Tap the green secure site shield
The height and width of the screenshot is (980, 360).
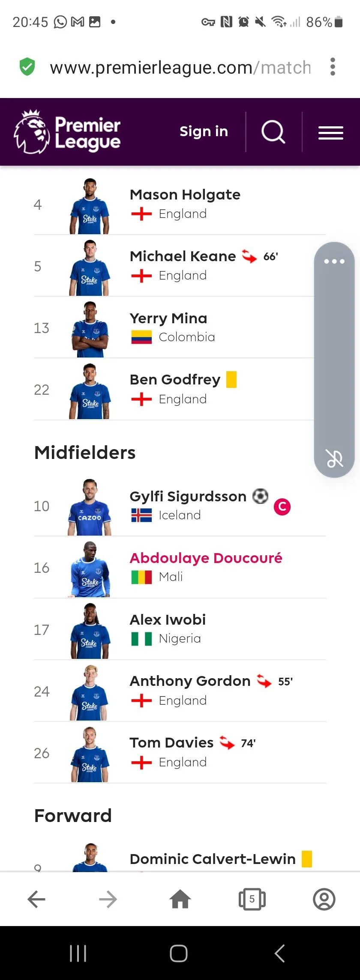[27, 67]
